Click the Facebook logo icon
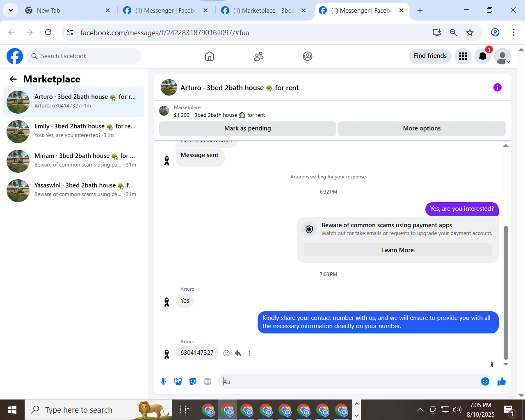 15,56
